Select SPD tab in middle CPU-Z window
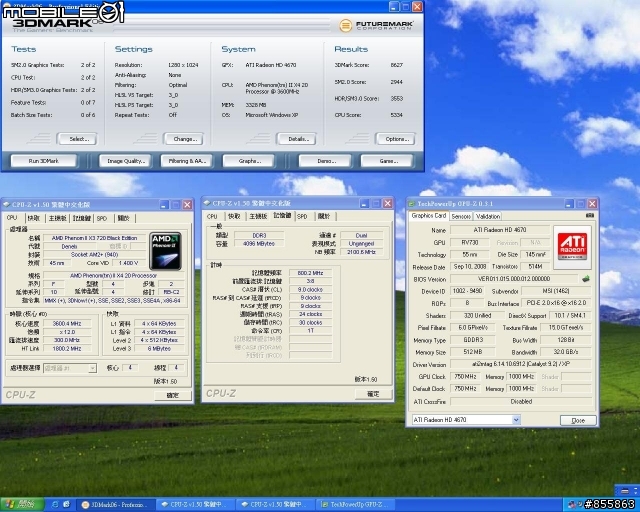The width and height of the screenshot is (640, 512). pos(302,216)
